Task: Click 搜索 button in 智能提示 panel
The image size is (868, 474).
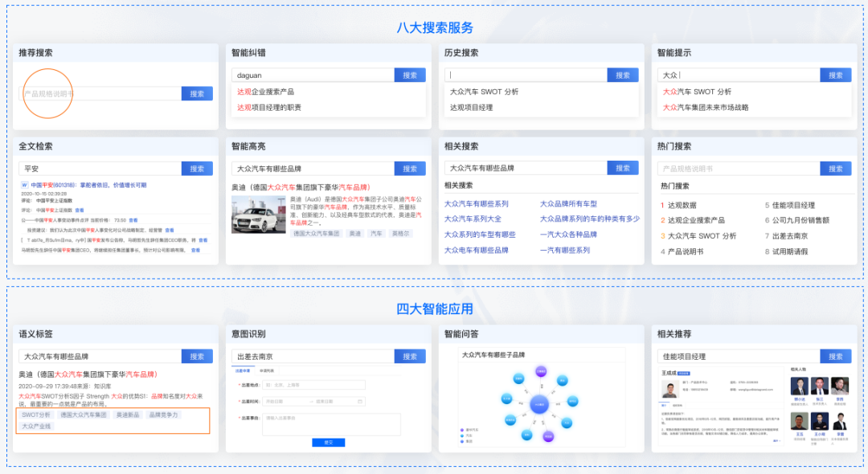Action: [835, 76]
